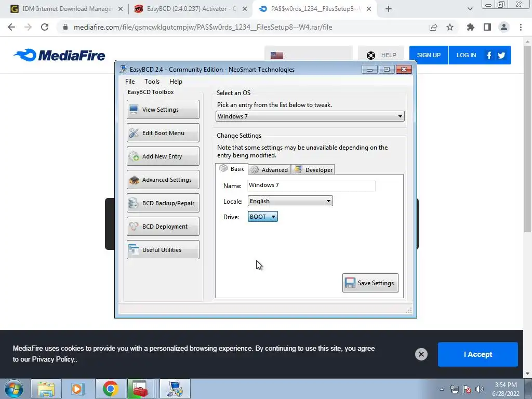Open BCD Deployment section
The height and width of the screenshot is (399, 532).
(163, 227)
